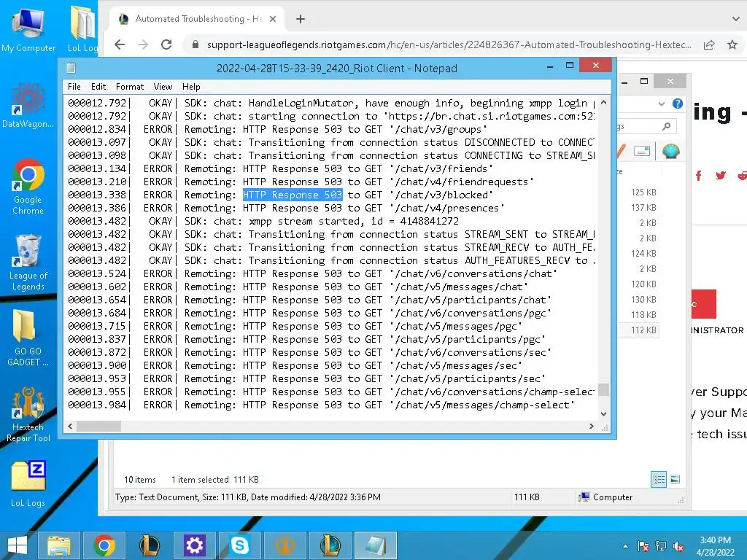The image size is (747, 560).
Task: Click Notepad scroll up arrow
Action: click(x=603, y=102)
